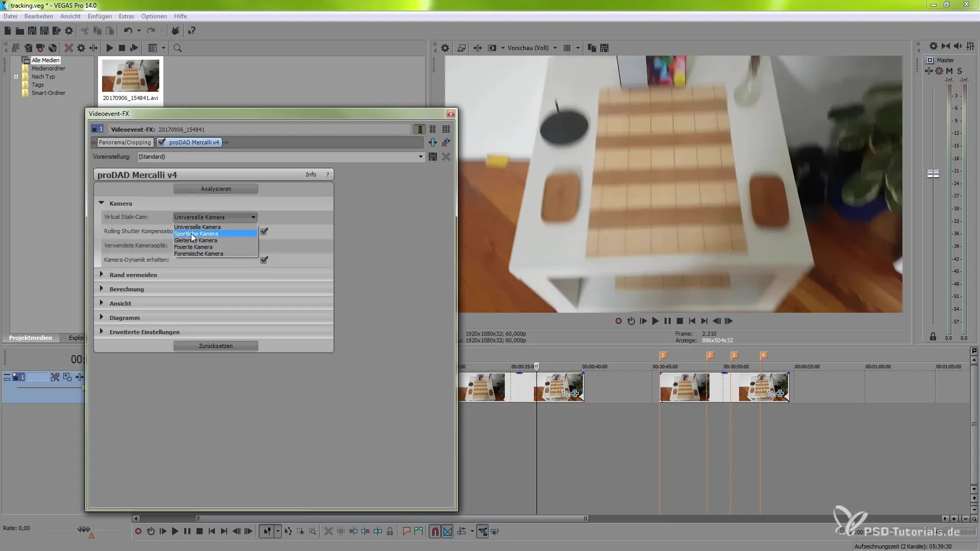Click the Zurücksetzen button
The height and width of the screenshot is (551, 980).
click(x=215, y=346)
